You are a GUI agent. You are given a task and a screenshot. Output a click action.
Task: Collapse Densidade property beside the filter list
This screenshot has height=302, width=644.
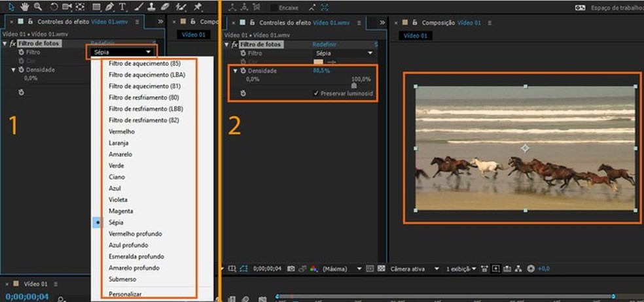14,70
